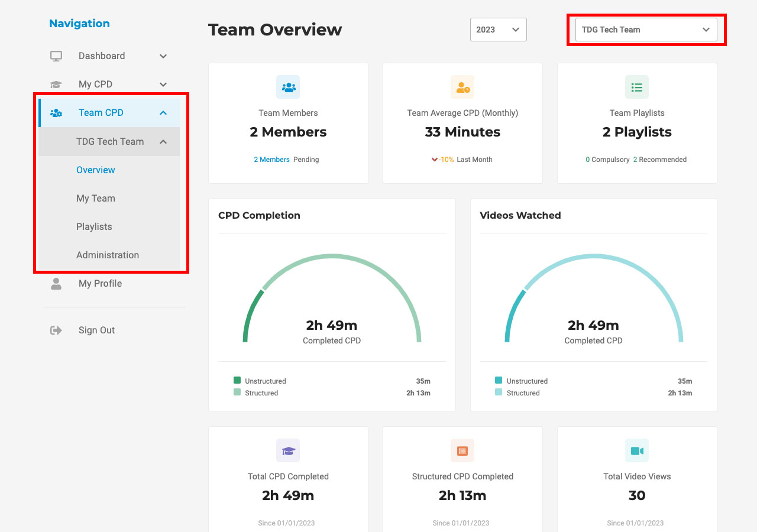Click the My Profile person icon

click(x=56, y=284)
